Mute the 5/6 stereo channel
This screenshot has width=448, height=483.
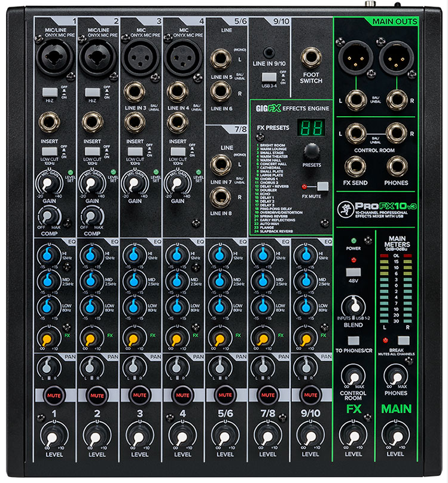[x=225, y=395]
